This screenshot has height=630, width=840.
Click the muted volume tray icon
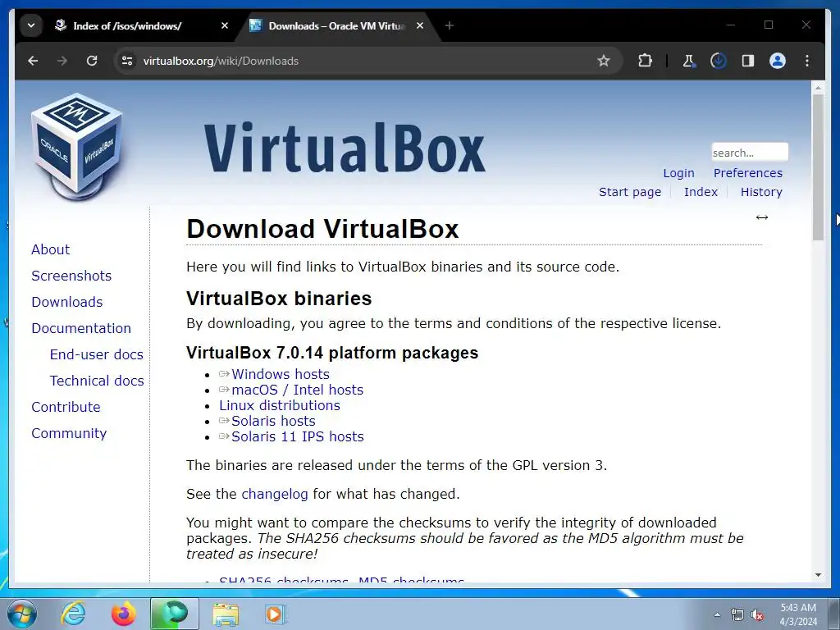(x=757, y=615)
